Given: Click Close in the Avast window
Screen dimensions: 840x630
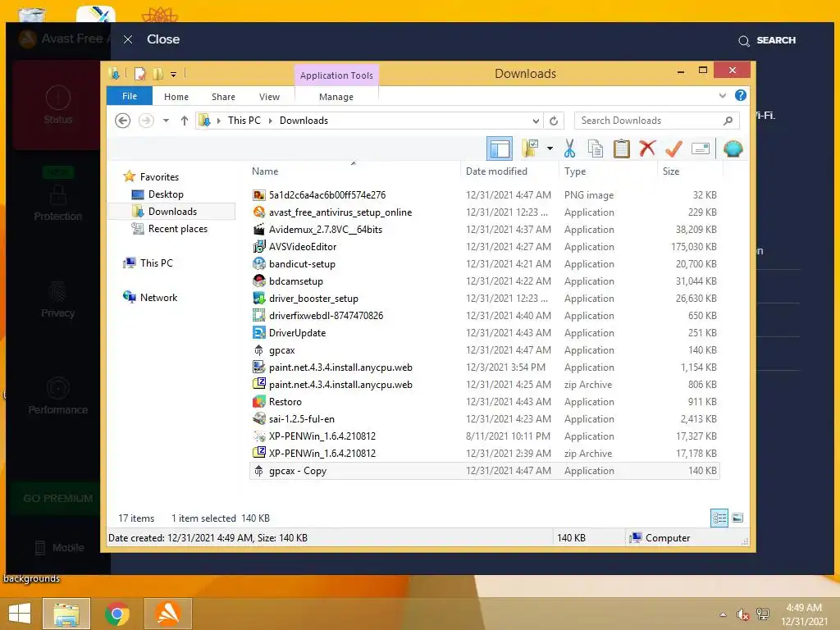Looking at the screenshot, I should (152, 39).
